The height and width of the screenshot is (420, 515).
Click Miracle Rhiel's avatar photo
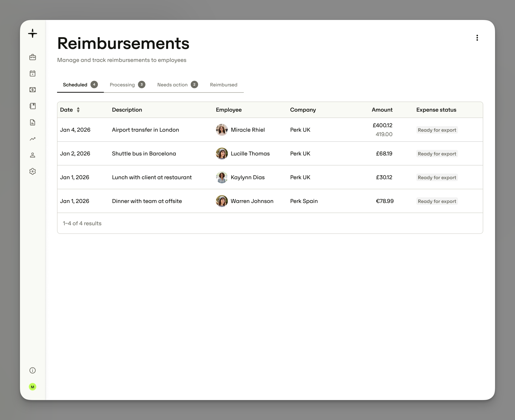(222, 130)
